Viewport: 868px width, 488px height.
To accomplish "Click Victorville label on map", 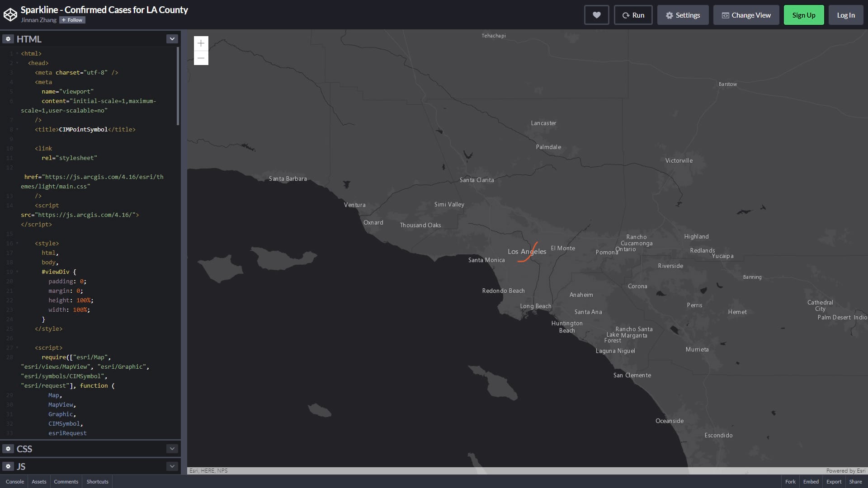I will (x=679, y=161).
